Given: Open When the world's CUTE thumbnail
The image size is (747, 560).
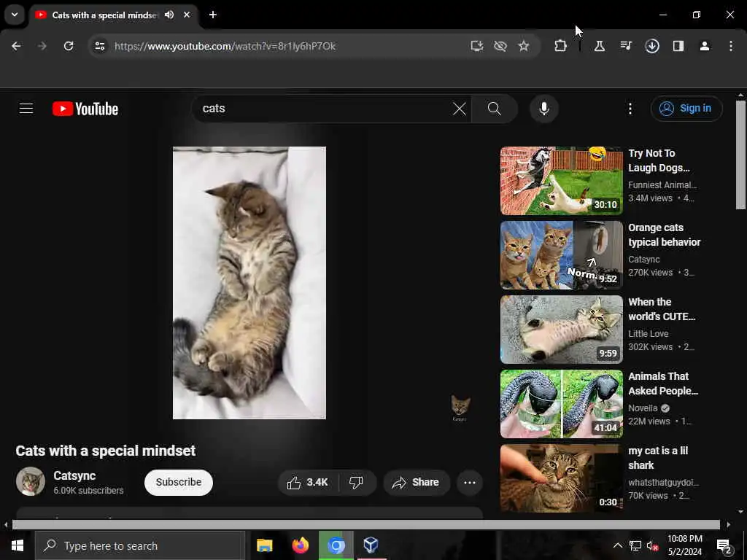Looking at the screenshot, I should [561, 330].
